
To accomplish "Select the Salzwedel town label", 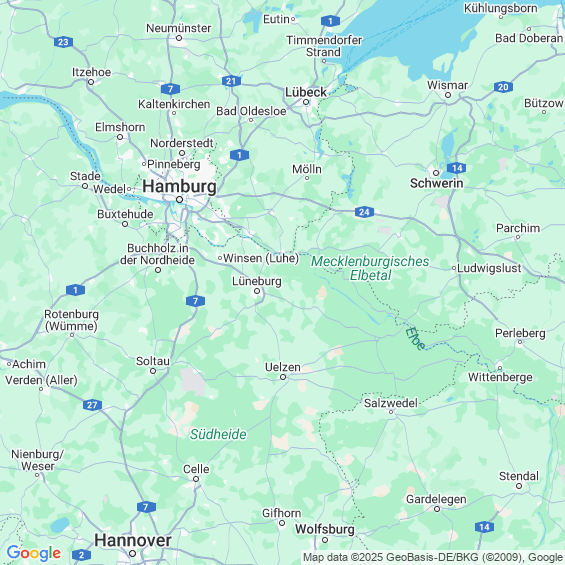I will pos(391,403).
